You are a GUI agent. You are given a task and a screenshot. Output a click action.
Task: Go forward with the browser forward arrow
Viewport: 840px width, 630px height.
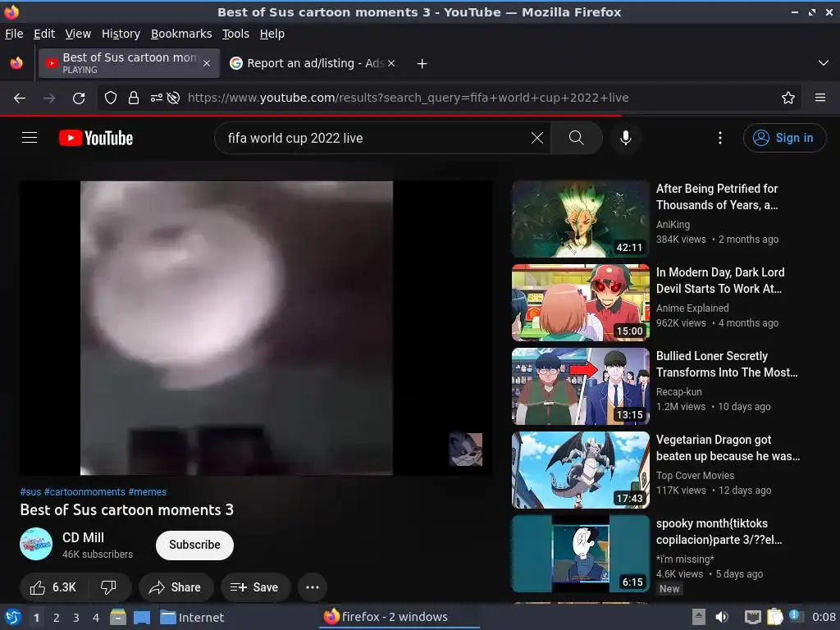(49, 98)
